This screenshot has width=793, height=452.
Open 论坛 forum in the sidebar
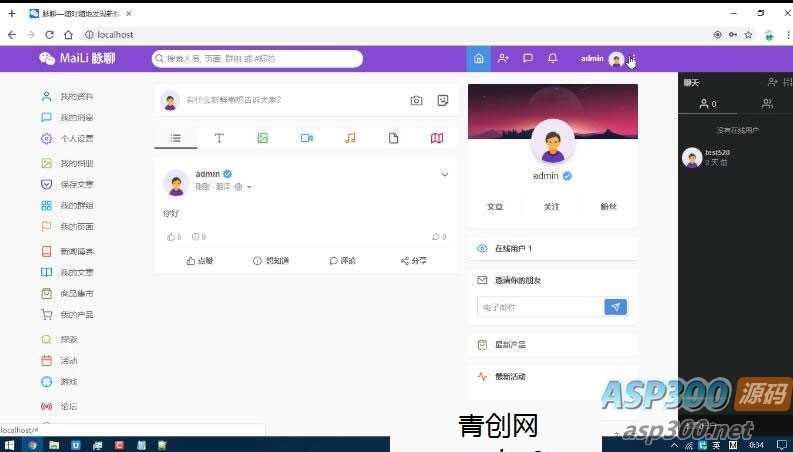click(x=60, y=406)
